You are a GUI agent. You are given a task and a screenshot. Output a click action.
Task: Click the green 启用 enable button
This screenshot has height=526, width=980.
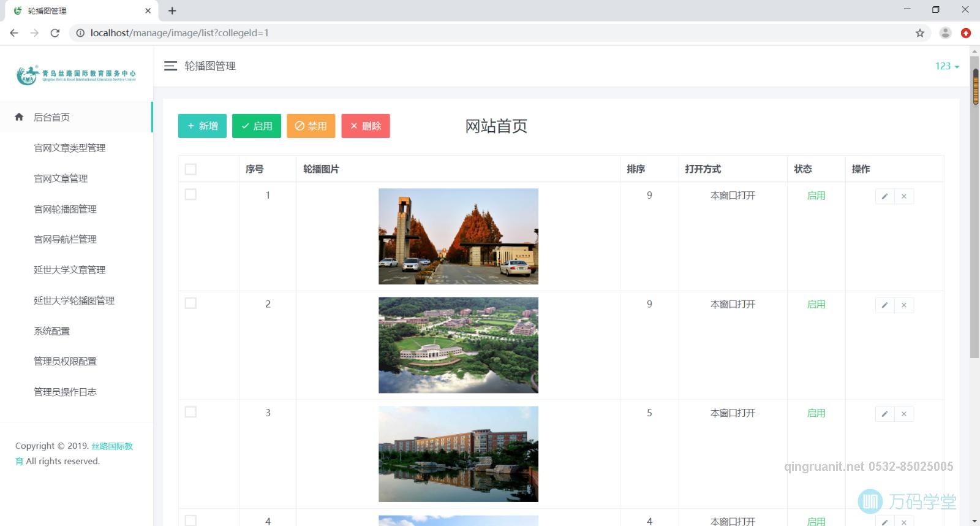tap(257, 126)
